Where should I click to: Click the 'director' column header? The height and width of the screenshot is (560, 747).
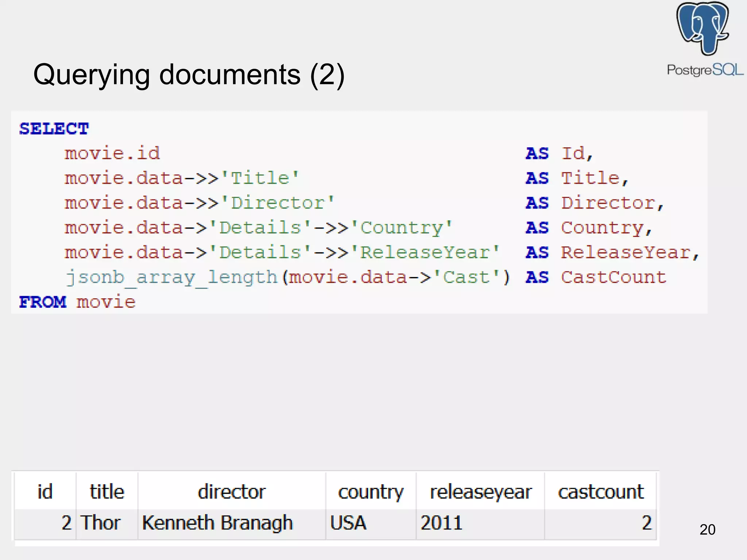232,491
